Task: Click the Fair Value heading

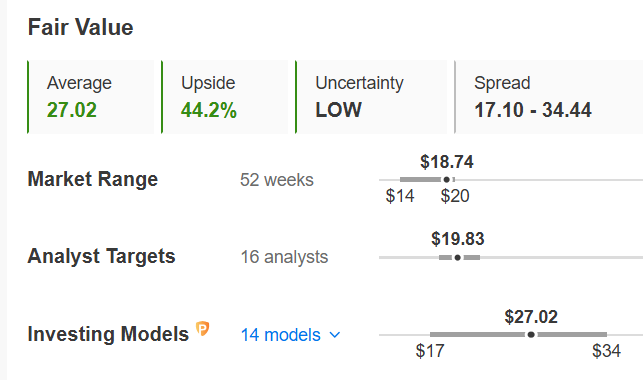Action: coord(80,27)
